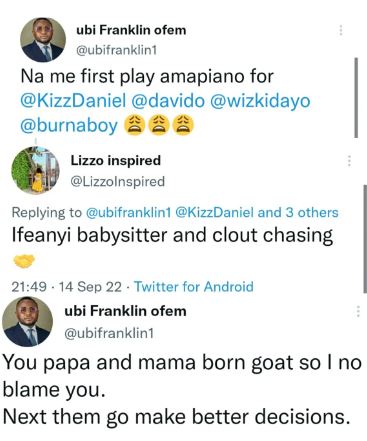Click the 21:49 · 14 Sep 22 timestamp
This screenshot has height=441, width=367.
coord(67,287)
